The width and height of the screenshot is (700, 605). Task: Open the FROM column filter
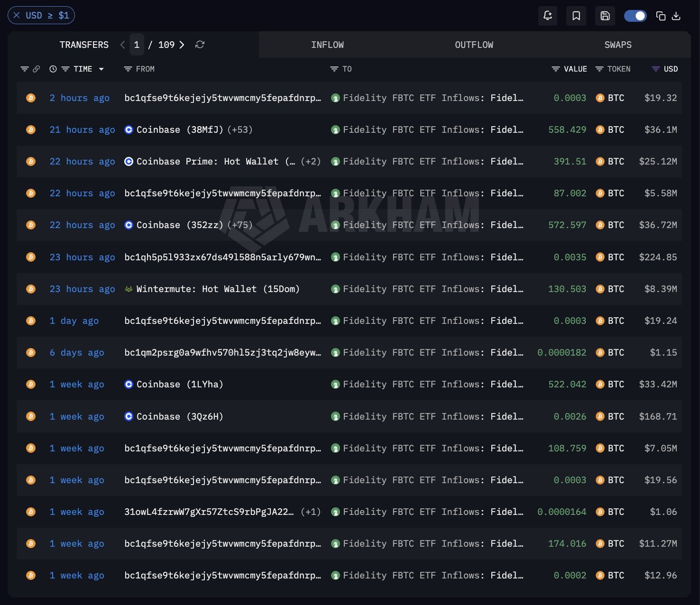[128, 69]
